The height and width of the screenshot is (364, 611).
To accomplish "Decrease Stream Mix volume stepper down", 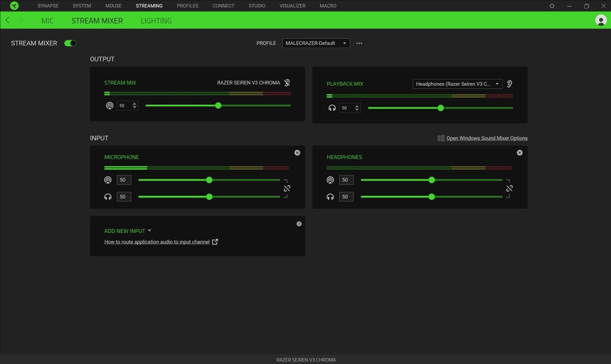I will point(134,108).
